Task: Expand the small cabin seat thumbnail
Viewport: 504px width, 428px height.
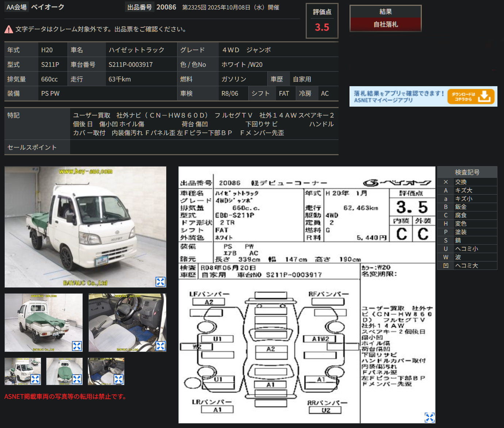Action: 119,379
